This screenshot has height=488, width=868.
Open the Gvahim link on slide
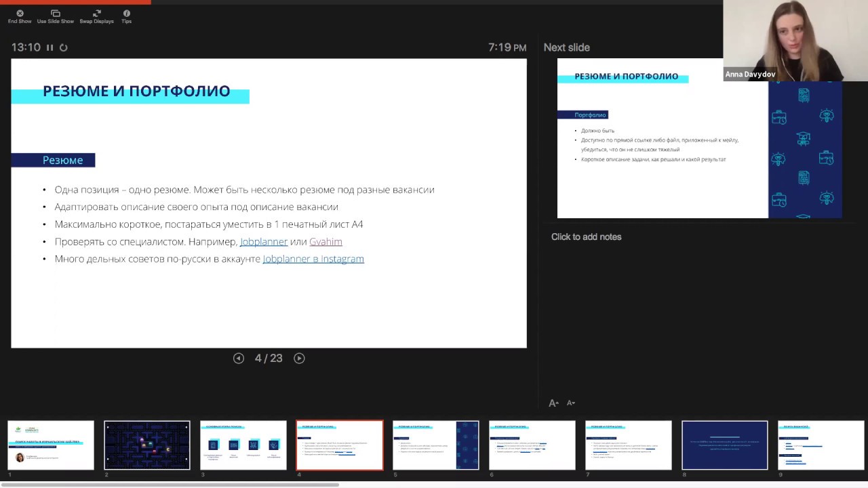pos(325,241)
